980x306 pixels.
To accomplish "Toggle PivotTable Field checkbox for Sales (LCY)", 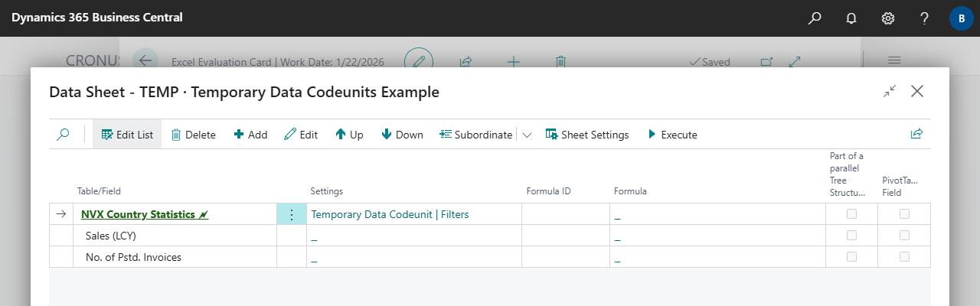I will [x=904, y=236].
